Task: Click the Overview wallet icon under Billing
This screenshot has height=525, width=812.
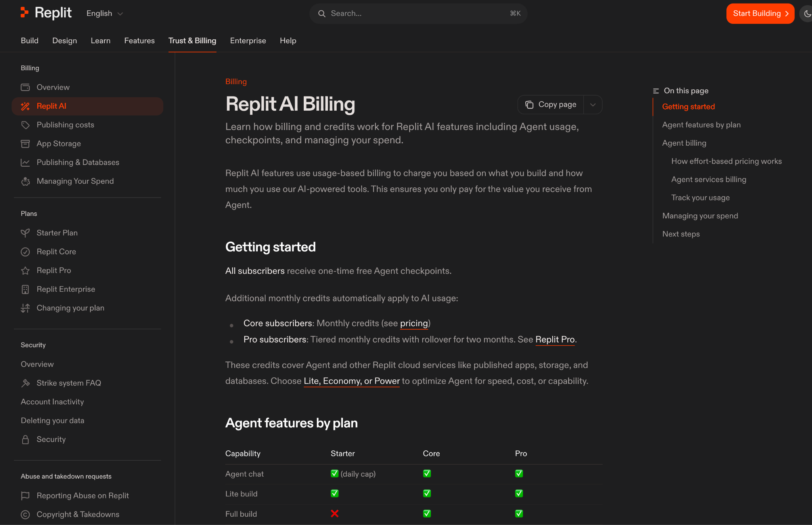Action: click(25, 87)
